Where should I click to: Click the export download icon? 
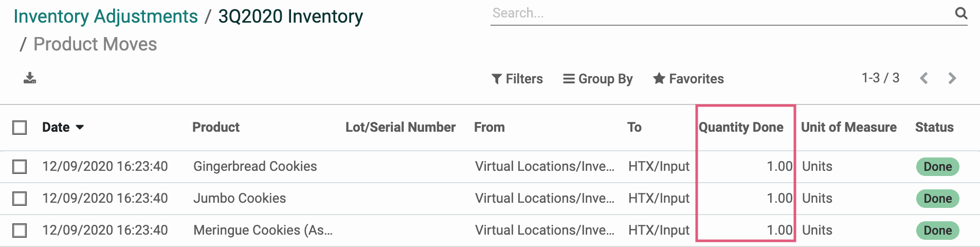pos(30,78)
